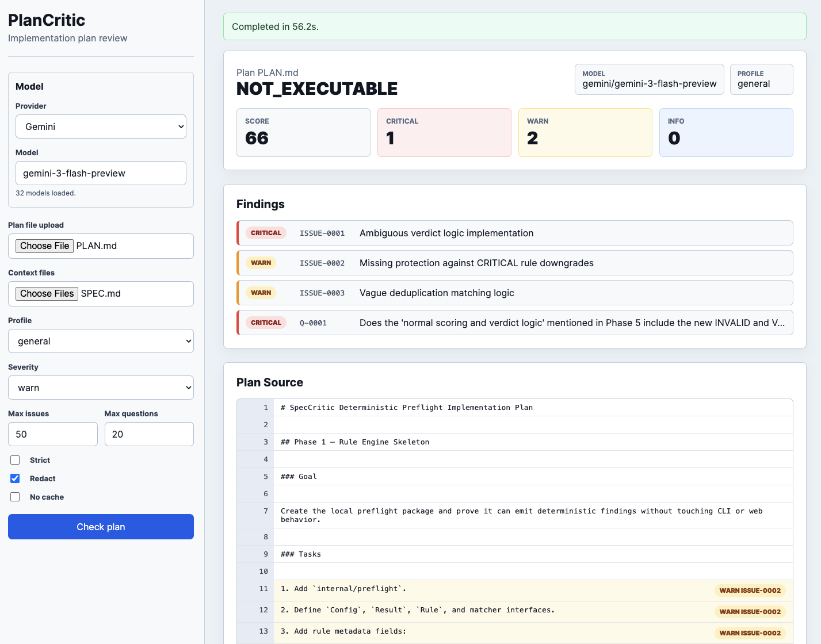This screenshot has height=644, width=821.
Task: Click plan source line 5 Goal heading
Action: [299, 477]
